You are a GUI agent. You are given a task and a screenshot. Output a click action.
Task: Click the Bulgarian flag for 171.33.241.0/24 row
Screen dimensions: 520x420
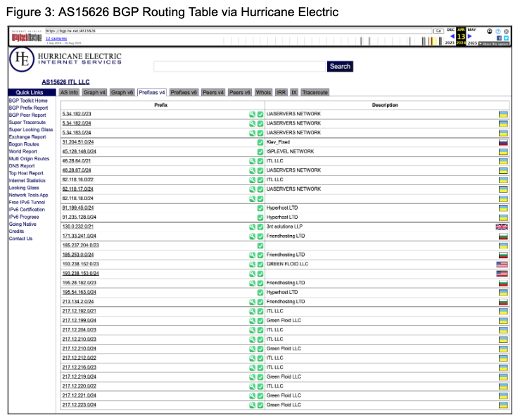[503, 236]
